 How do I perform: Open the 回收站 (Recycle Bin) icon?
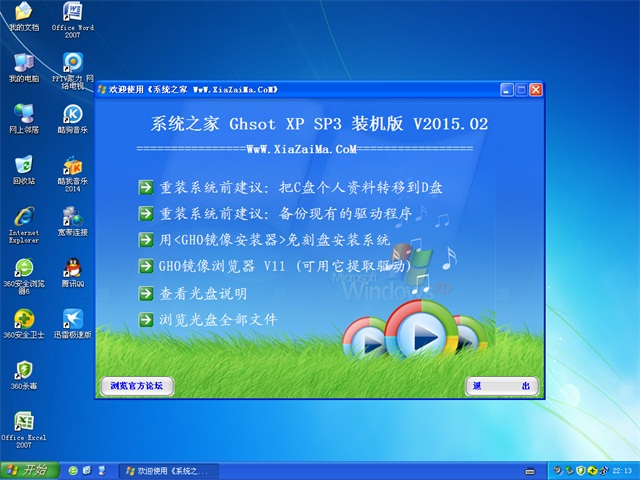pos(23,166)
